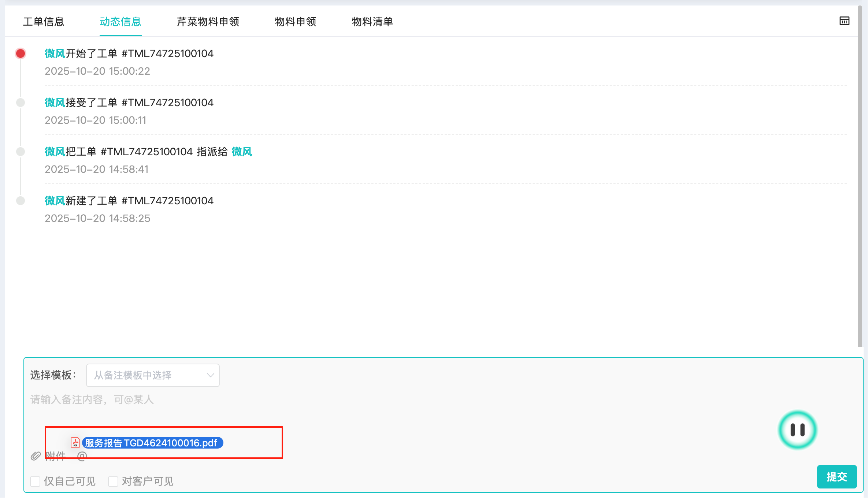The image size is (868, 498).
Task: Click the table layout icon at top right
Action: [844, 21]
